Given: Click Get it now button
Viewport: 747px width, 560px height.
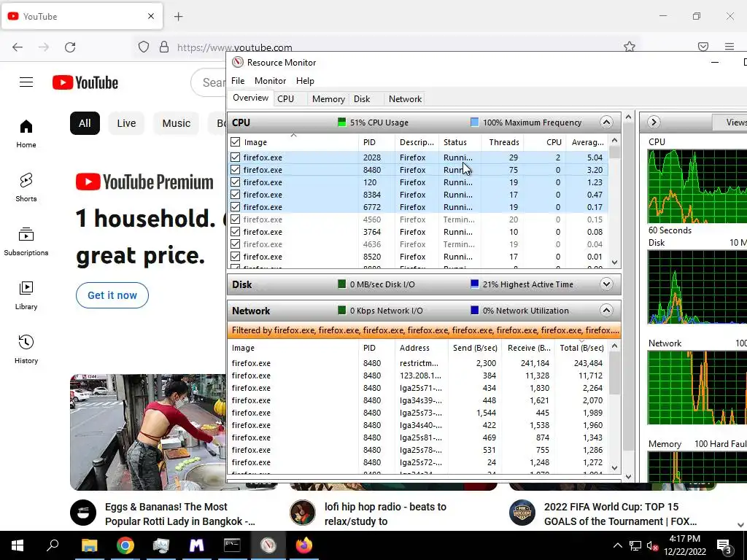Looking at the screenshot, I should (x=112, y=295).
